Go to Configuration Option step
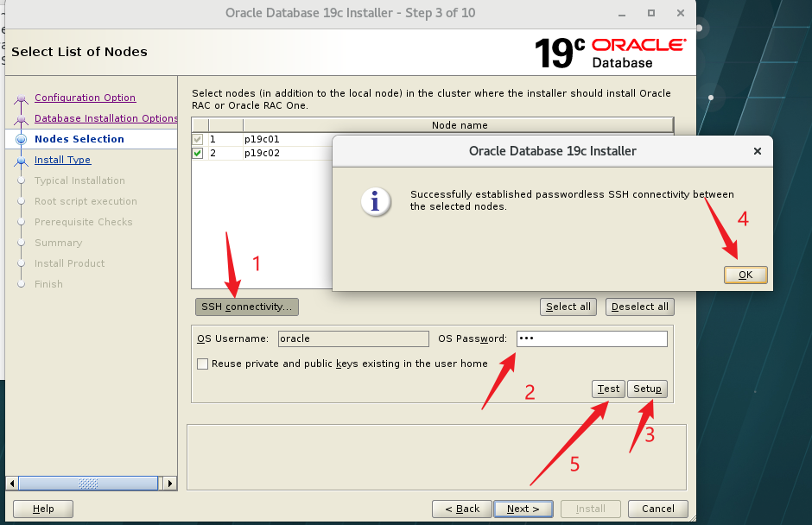The image size is (812, 525). tap(85, 98)
